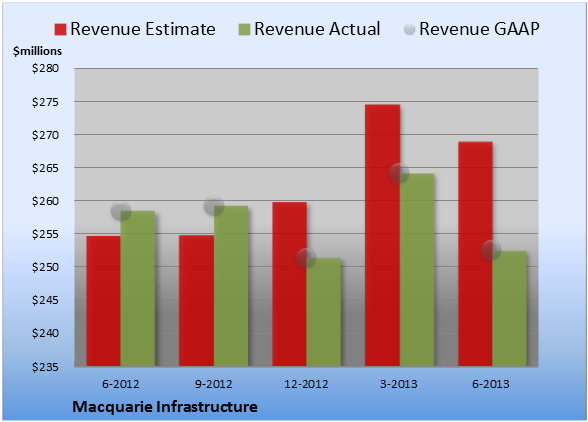This screenshot has height=422, width=588.
Task: Click the $250 y-axis label
Action: [x=45, y=267]
